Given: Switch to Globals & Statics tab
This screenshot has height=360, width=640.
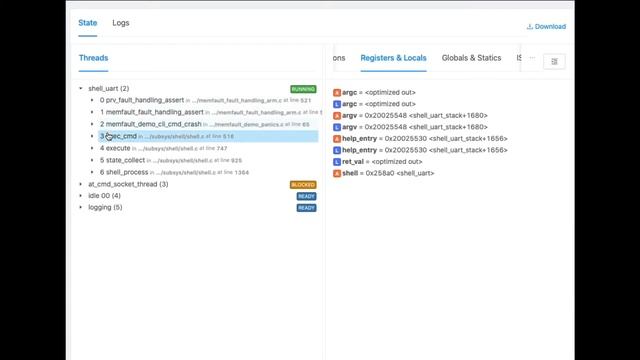Looking at the screenshot, I should click(471, 58).
